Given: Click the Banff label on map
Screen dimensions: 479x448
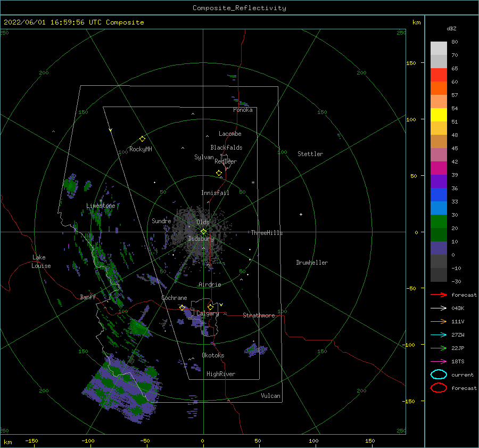Looking at the screenshot, I should pos(88,297).
